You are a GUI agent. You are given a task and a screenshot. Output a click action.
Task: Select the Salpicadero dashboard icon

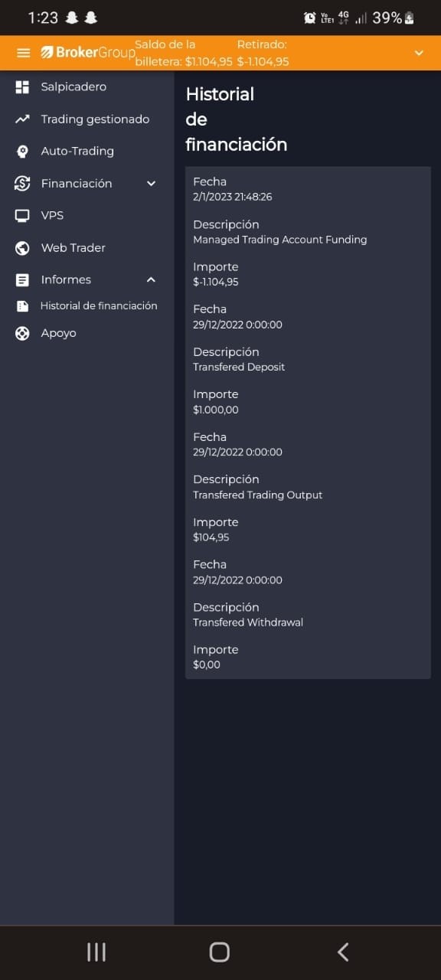(22, 87)
